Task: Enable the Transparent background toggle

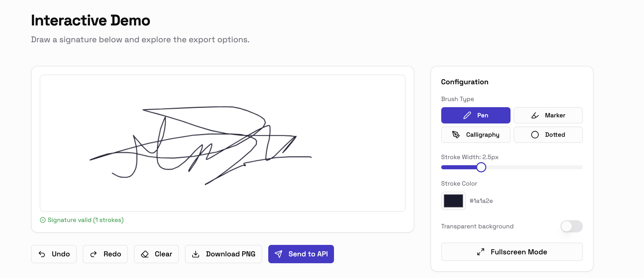Action: coord(571,226)
